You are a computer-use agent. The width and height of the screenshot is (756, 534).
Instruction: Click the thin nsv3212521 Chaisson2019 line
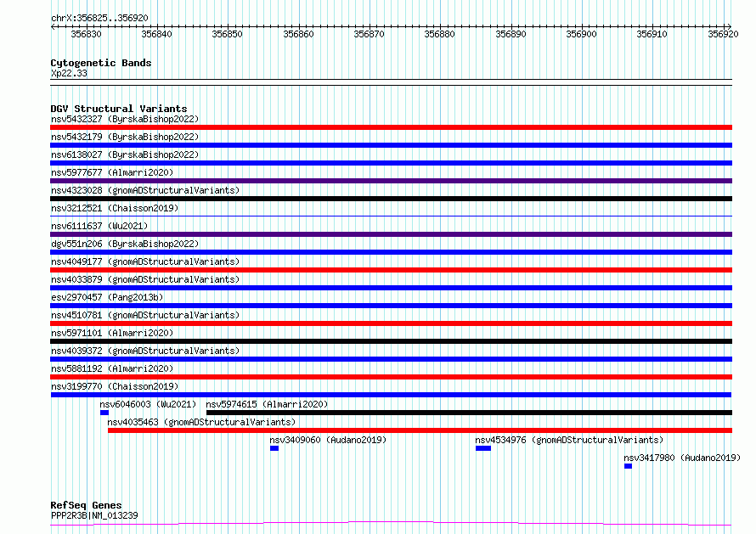pyautogui.click(x=391, y=216)
